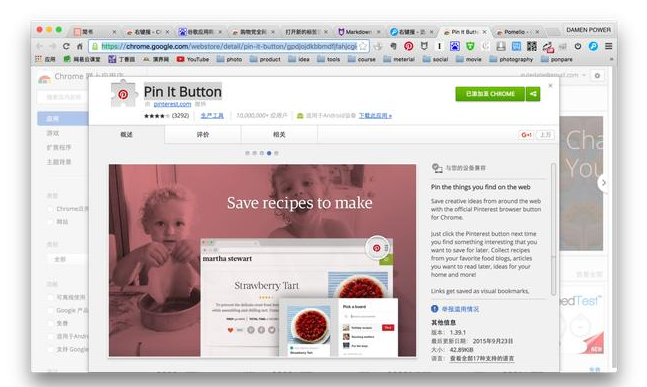Click the 下载此应用 Android link

(x=375, y=116)
